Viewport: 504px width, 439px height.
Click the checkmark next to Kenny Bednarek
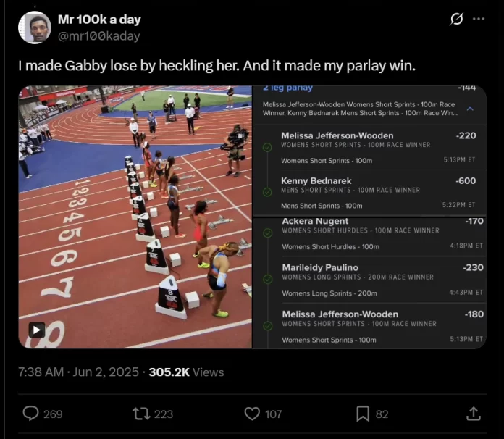pyautogui.click(x=267, y=192)
